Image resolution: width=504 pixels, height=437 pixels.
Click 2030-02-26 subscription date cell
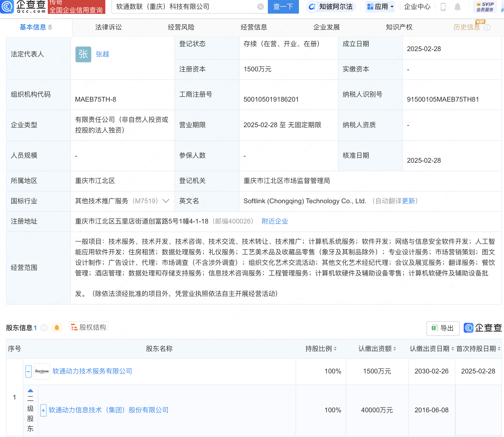[431, 371]
